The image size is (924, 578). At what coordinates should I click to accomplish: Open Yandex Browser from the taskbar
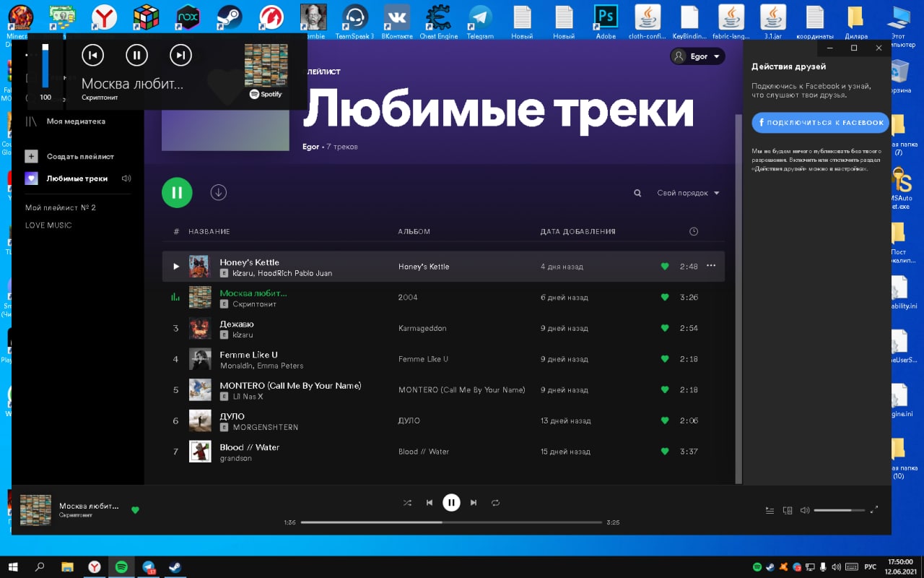tap(95, 567)
